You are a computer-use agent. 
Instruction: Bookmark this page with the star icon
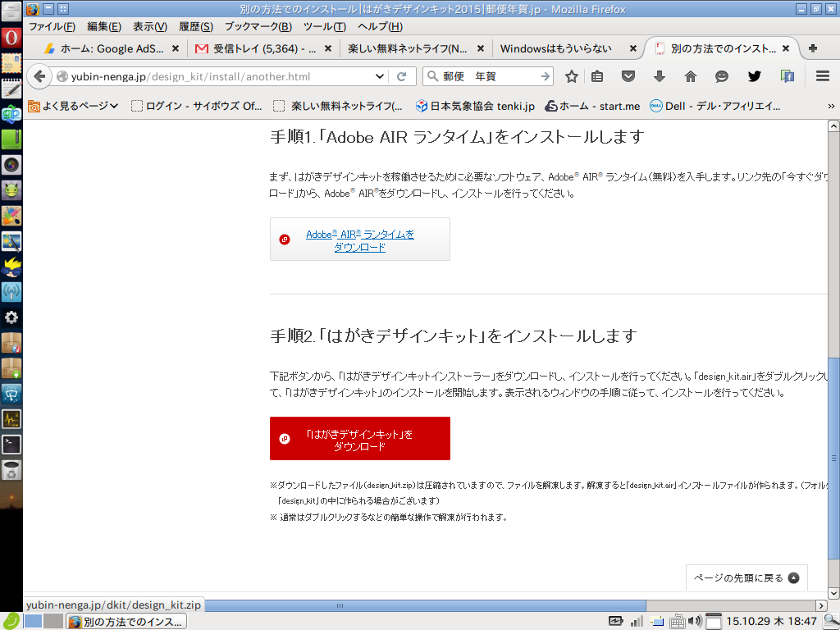(x=572, y=76)
